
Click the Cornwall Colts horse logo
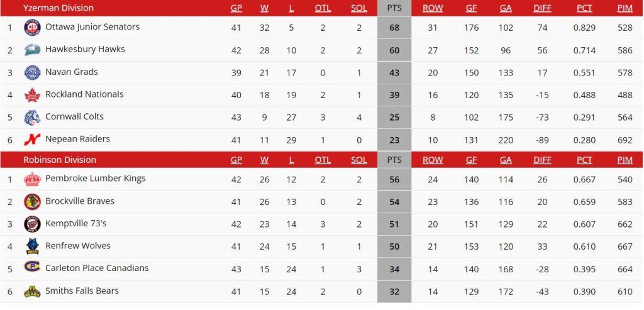tap(32, 117)
